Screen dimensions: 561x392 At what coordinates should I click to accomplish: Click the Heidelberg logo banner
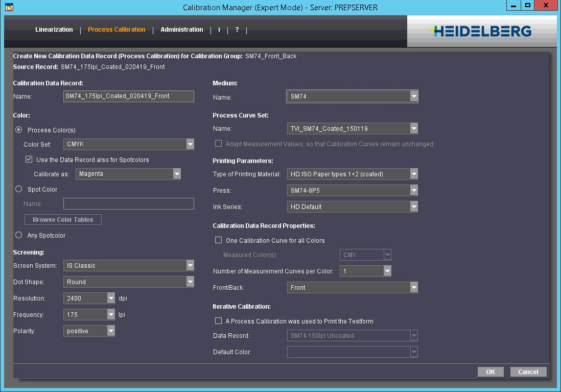coord(482,31)
